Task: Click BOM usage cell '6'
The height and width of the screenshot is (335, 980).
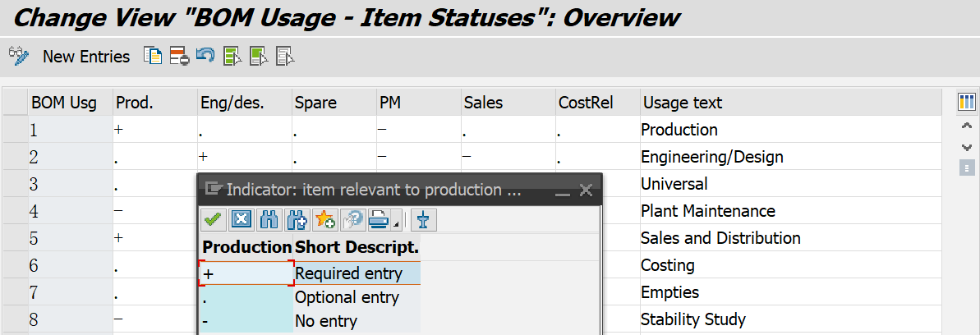Action: coord(71,265)
